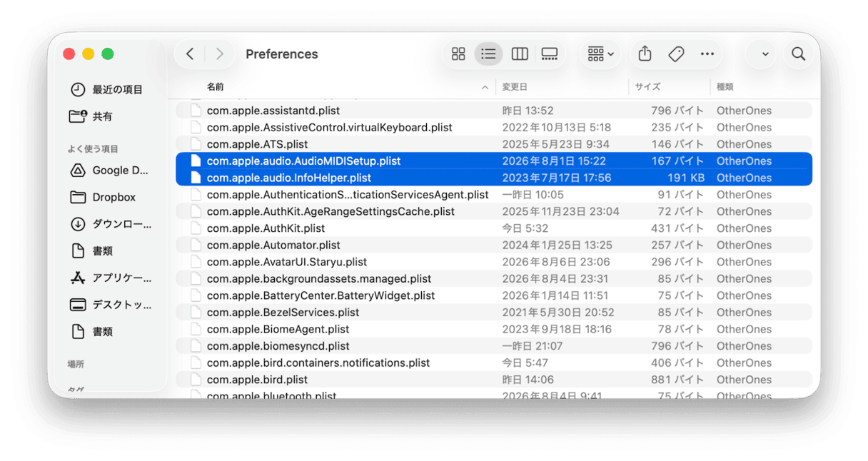Open 最近の項目 in the sidebar
Viewport: 868px width, 461px height.
(106, 90)
